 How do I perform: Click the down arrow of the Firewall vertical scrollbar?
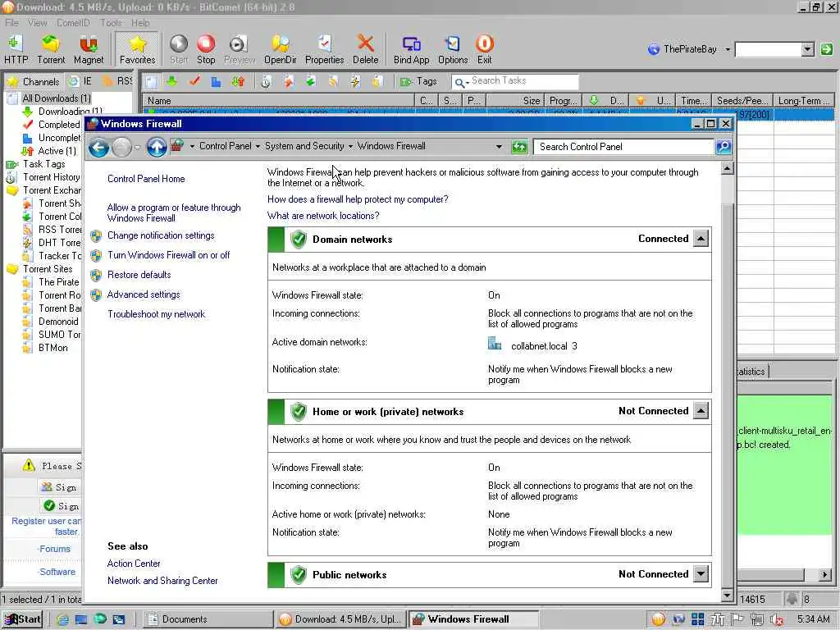(x=727, y=596)
